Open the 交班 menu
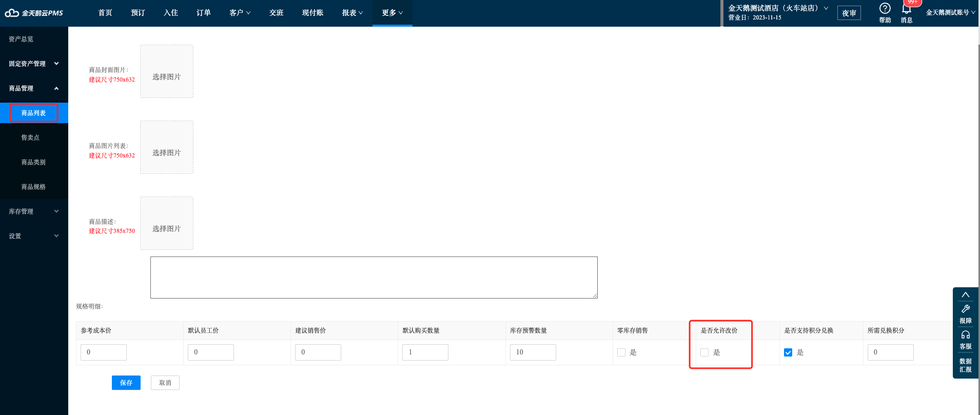 tap(277, 13)
